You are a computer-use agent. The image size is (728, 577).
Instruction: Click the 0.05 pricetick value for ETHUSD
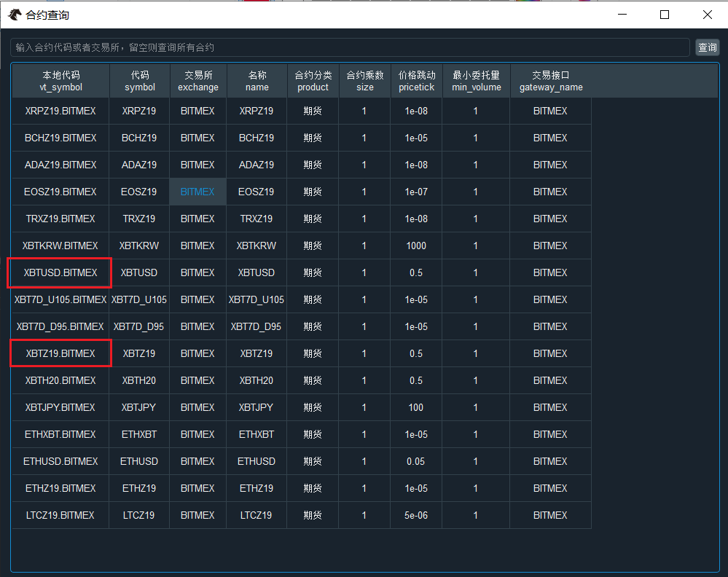click(416, 461)
